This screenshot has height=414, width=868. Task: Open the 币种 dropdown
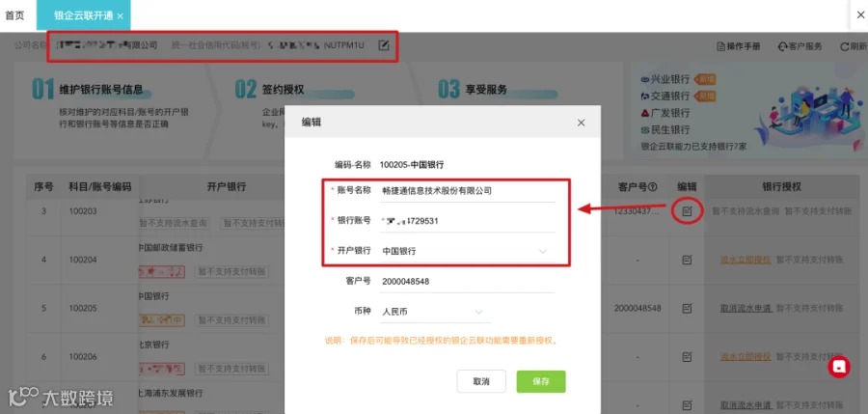tap(435, 312)
